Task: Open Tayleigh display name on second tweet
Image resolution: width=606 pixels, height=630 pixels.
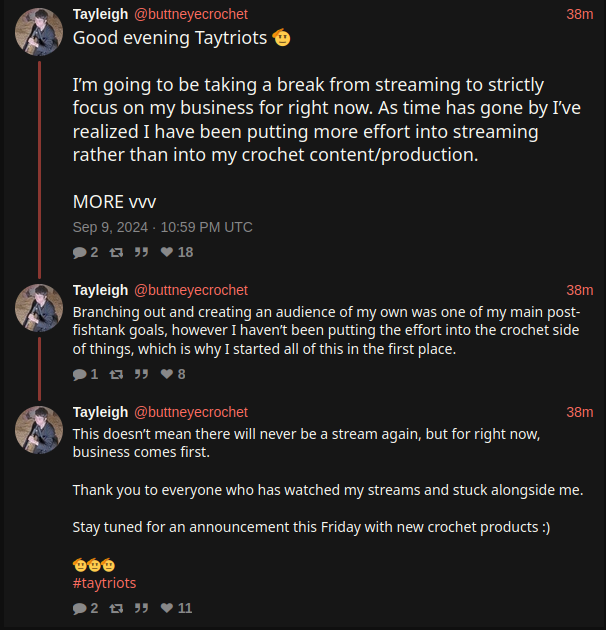Action: click(x=100, y=290)
